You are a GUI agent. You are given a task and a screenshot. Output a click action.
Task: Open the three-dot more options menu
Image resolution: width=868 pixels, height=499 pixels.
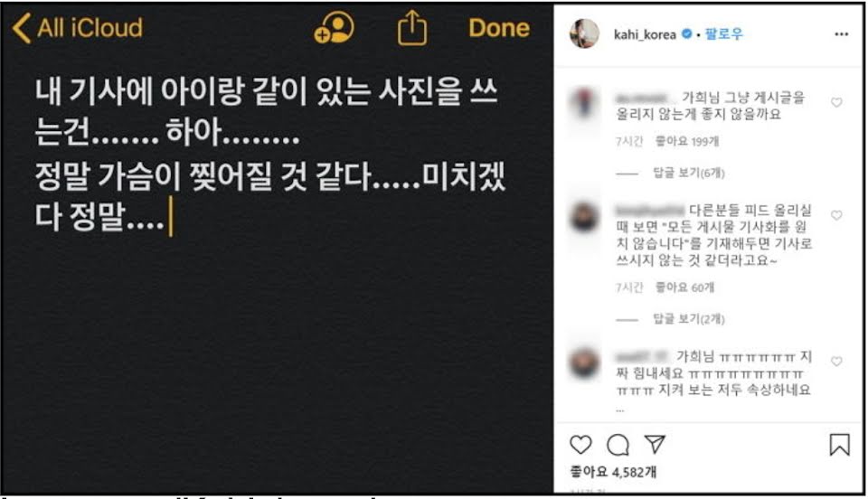842,34
